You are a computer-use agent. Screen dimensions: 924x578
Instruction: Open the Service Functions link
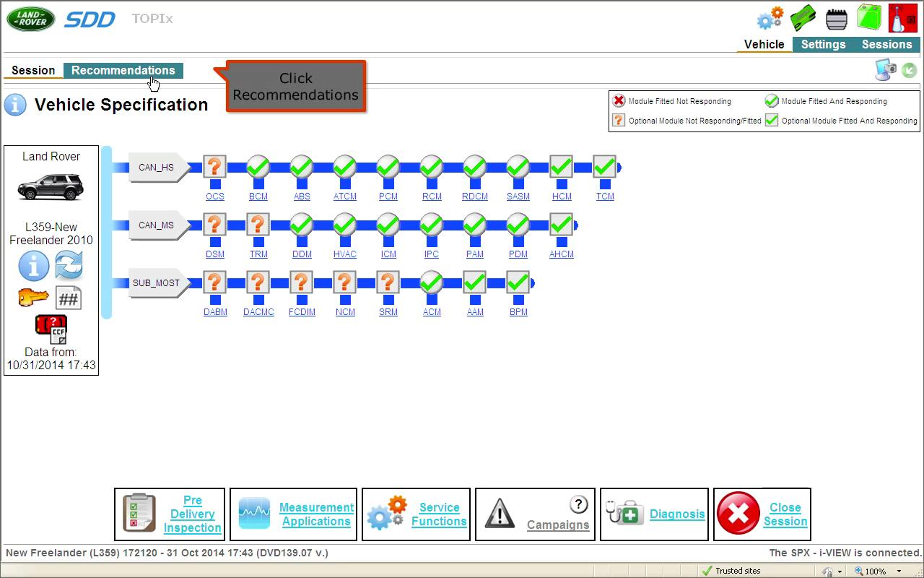(x=439, y=514)
